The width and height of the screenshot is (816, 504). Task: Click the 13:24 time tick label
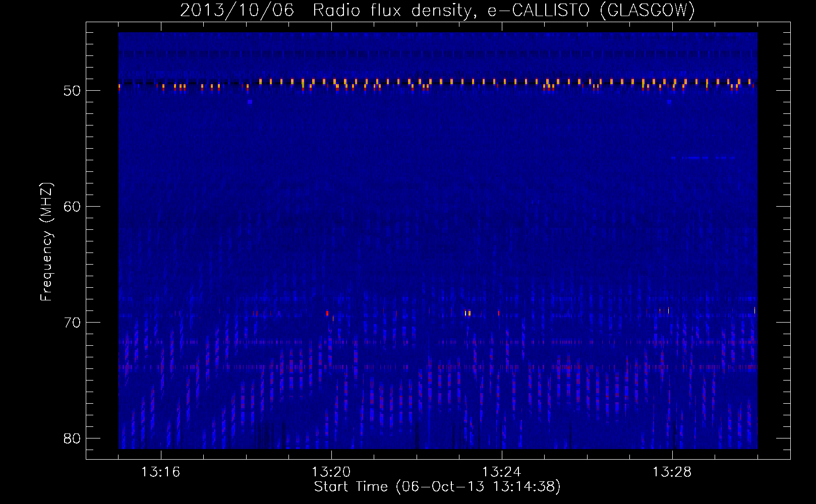coord(502,472)
